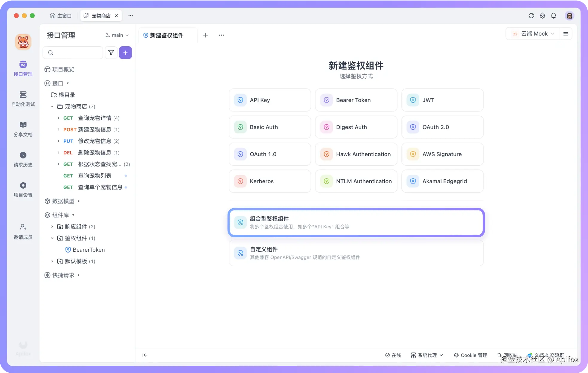Viewport: 588px width, 373px height.
Task: Collapse the 鉴权组件 folder
Action: coord(52,238)
